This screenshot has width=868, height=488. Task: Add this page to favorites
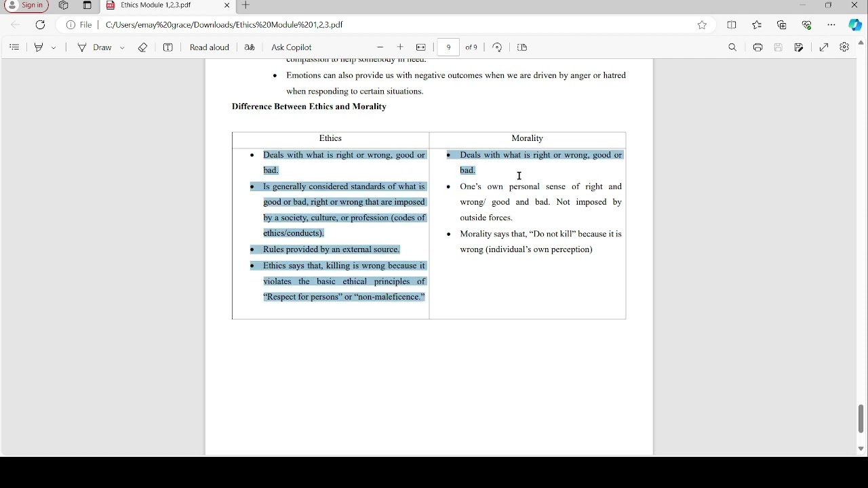pos(702,25)
